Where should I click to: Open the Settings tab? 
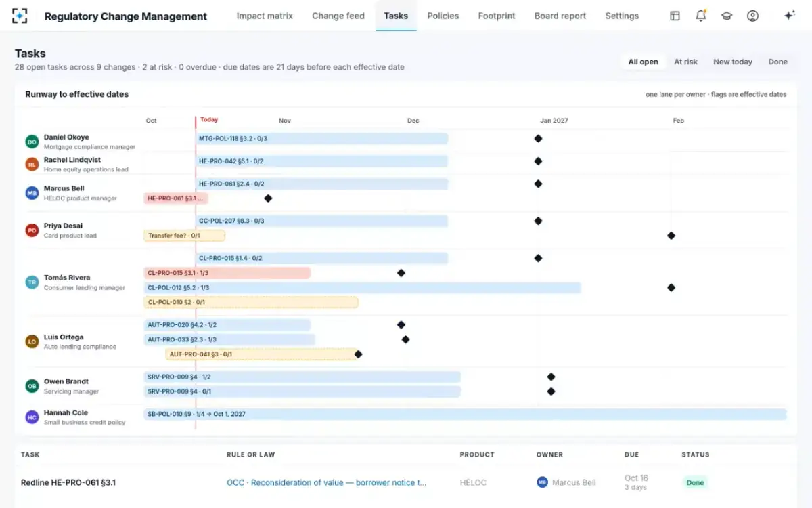tap(622, 16)
